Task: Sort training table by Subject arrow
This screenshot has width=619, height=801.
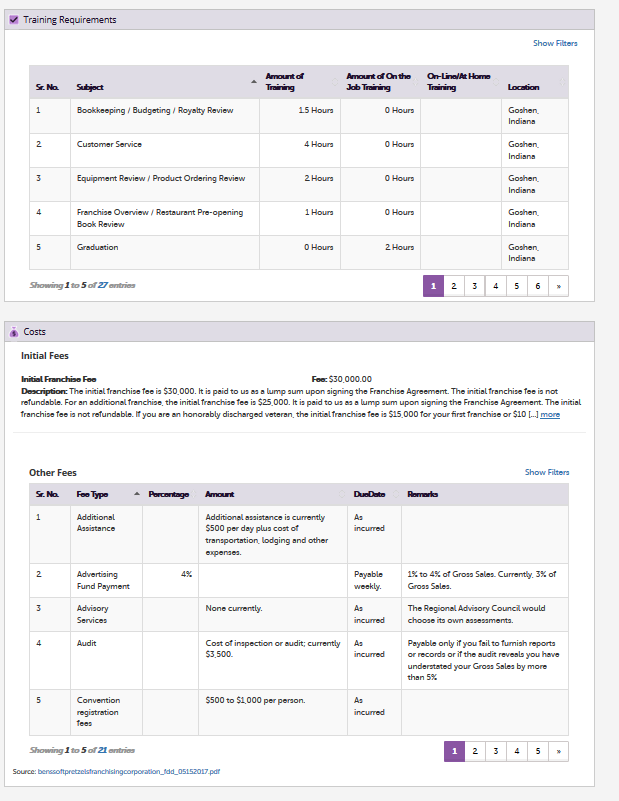Action: (254, 82)
